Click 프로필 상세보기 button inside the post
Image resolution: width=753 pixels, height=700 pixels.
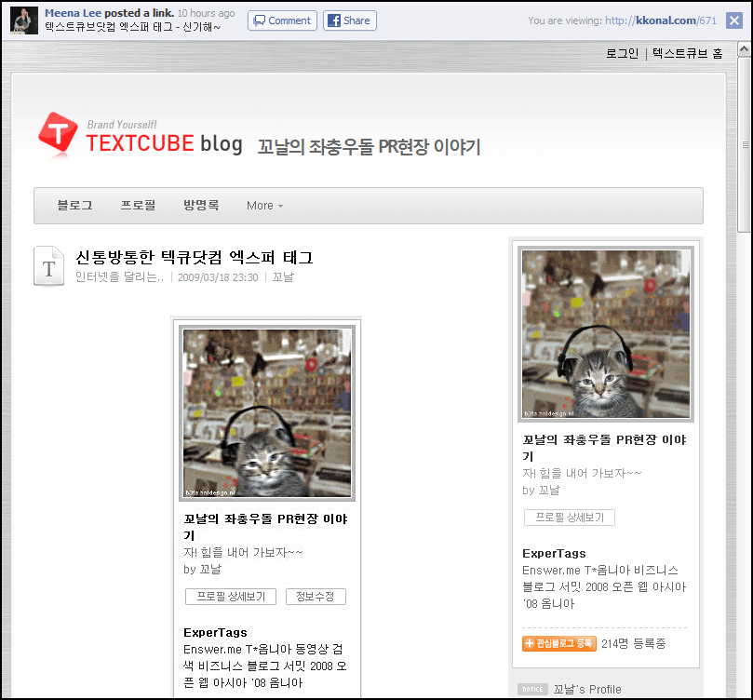pos(231,597)
